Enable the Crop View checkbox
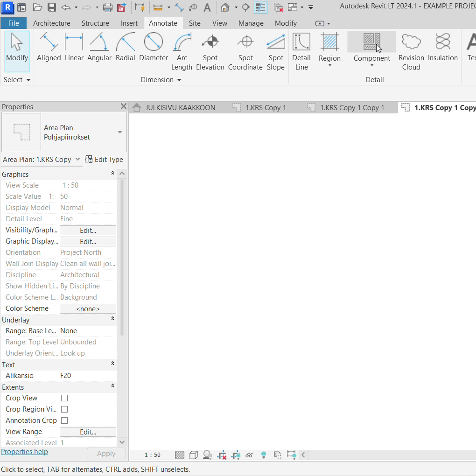The width and height of the screenshot is (476, 476). tap(64, 398)
